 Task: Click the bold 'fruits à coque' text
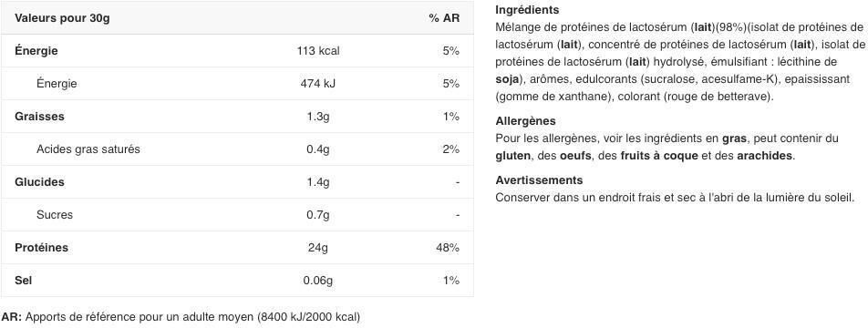coord(659,156)
